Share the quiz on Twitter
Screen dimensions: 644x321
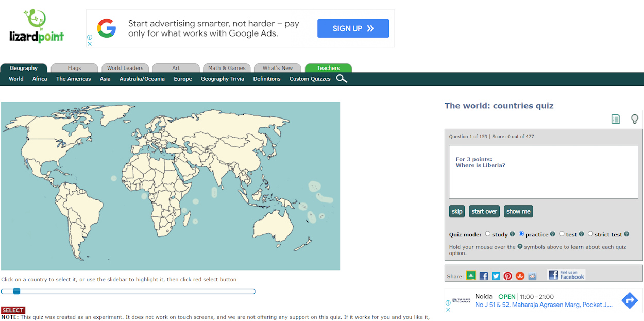point(496,276)
